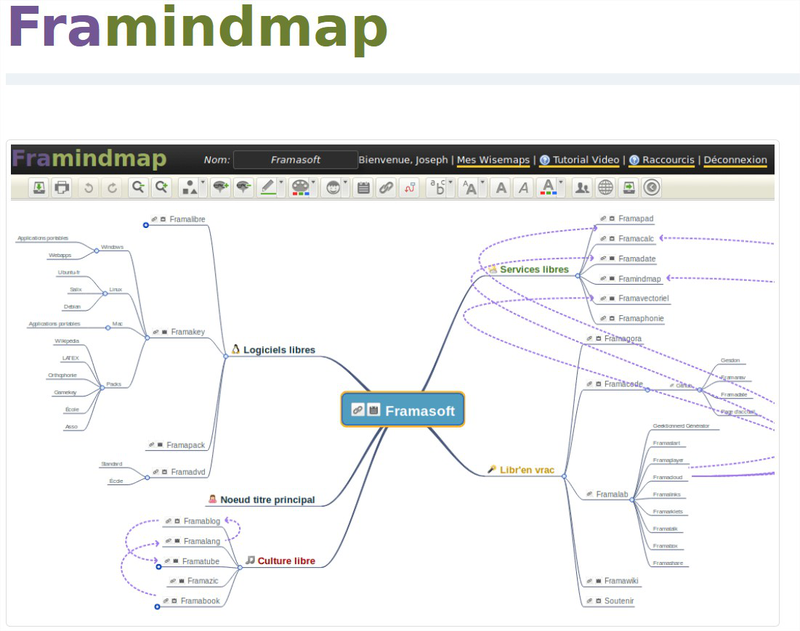This screenshot has width=800, height=631.
Task: Click the Déconnexion link
Action: [x=735, y=160]
